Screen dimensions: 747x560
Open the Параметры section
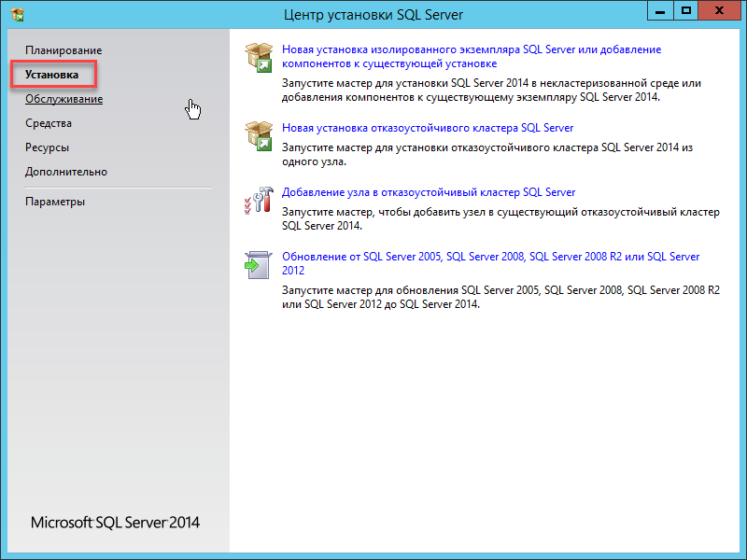pyautogui.click(x=55, y=202)
